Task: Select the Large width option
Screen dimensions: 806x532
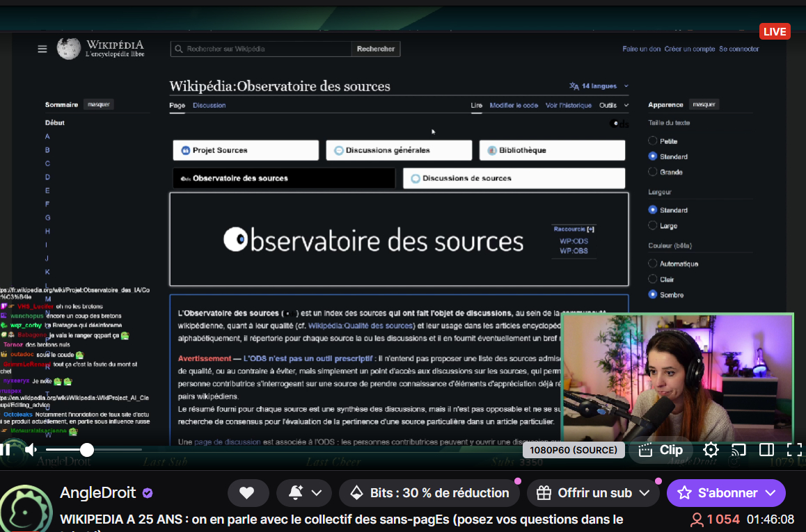Action: pos(653,225)
